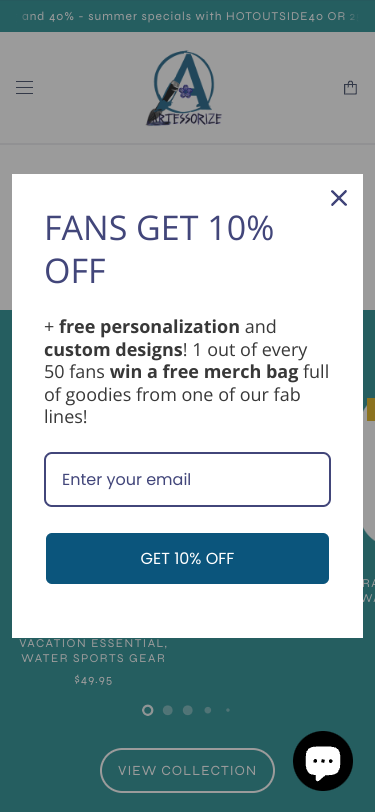Open the shopping bag cart
Image resolution: width=375 pixels, height=812 pixels.
tap(351, 88)
